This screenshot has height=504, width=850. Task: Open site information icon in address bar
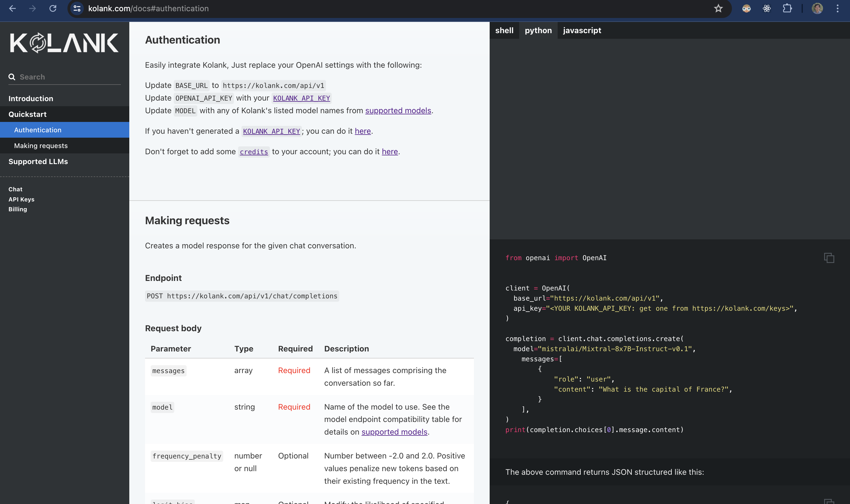[77, 8]
